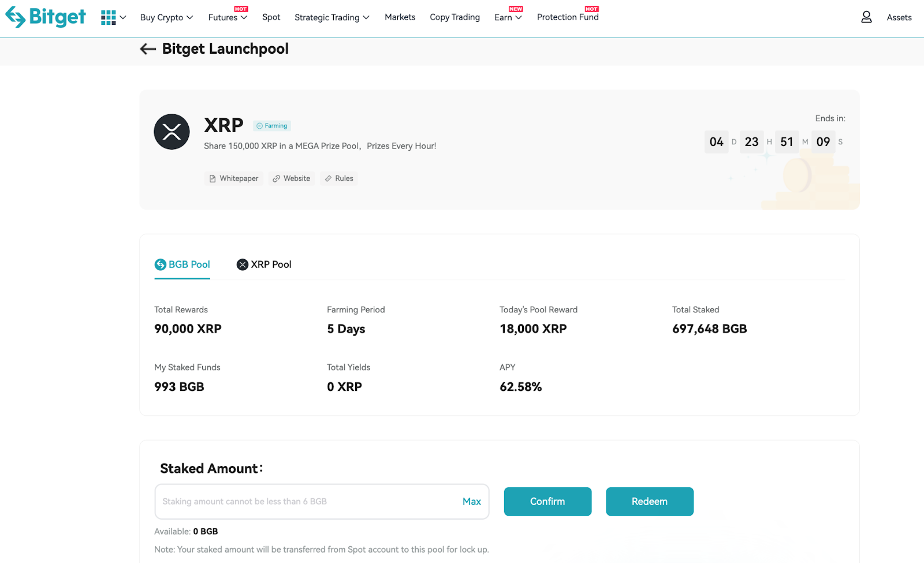Viewport: 924px width, 563px height.
Task: Expand the Earn menu
Action: tap(506, 17)
